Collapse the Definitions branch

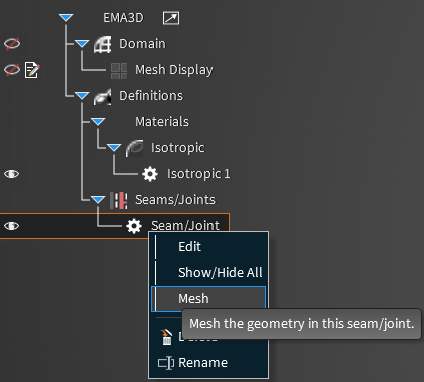pos(82,96)
